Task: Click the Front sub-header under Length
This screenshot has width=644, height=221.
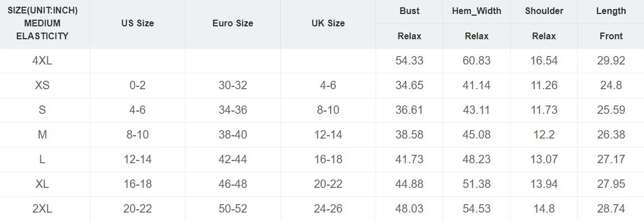Action: pyautogui.click(x=611, y=36)
